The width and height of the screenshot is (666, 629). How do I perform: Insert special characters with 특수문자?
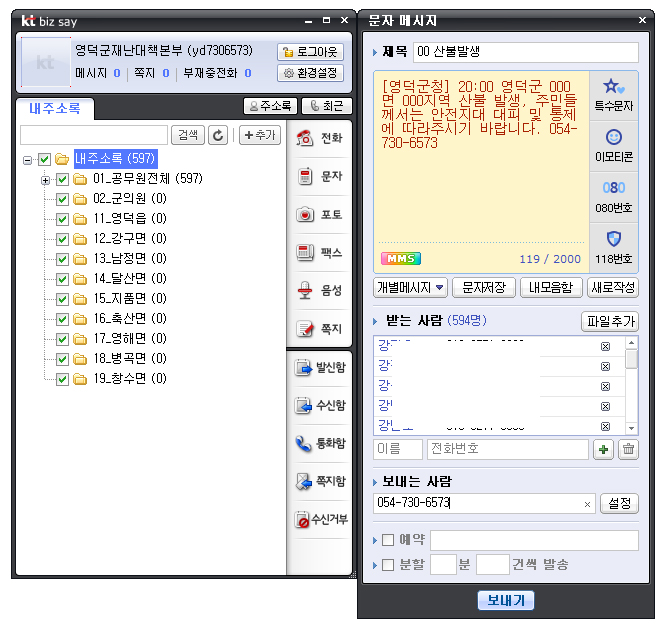click(x=613, y=96)
